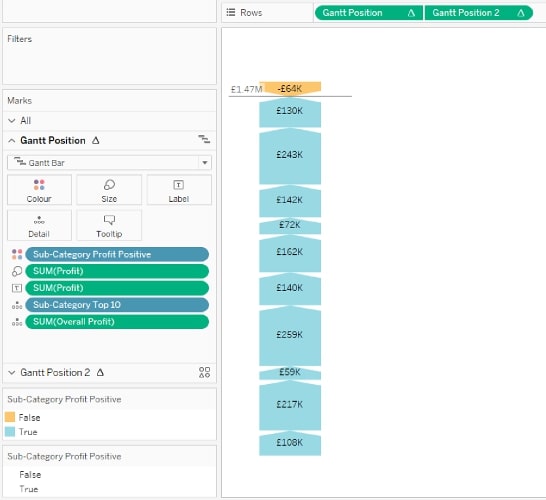Open the Size marks card button

pos(109,190)
